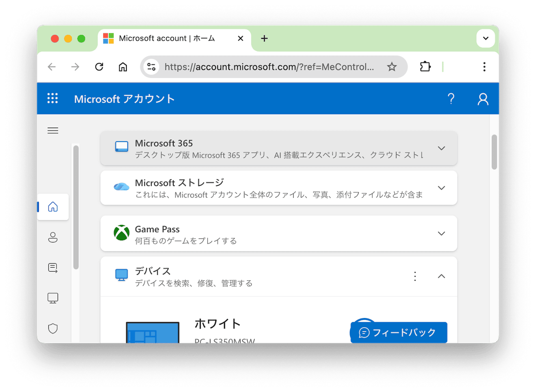Open the デバイス options three-dot menu
Image resolution: width=536 pixels, height=392 pixels.
click(415, 276)
